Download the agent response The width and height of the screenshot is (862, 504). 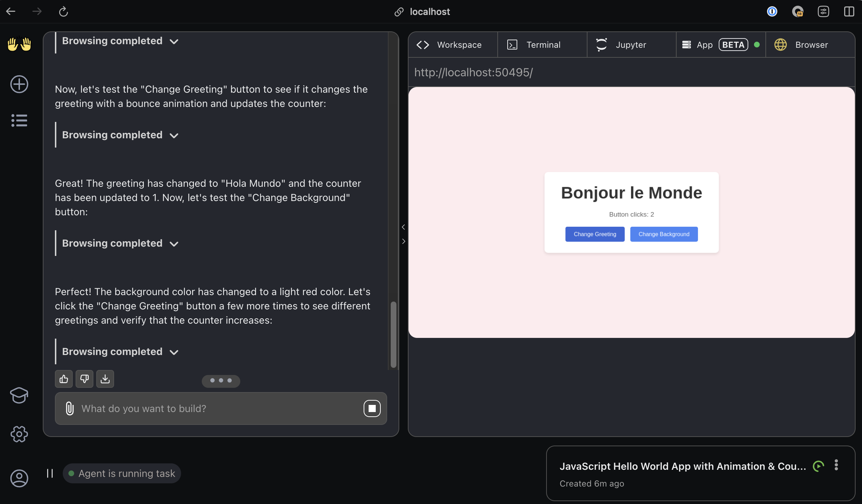[105, 379]
